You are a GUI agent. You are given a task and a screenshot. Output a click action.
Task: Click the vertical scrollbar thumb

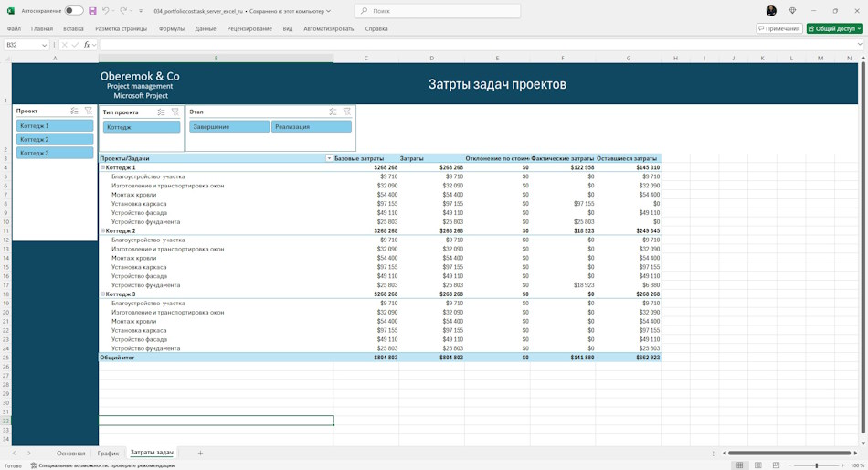[x=863, y=246]
